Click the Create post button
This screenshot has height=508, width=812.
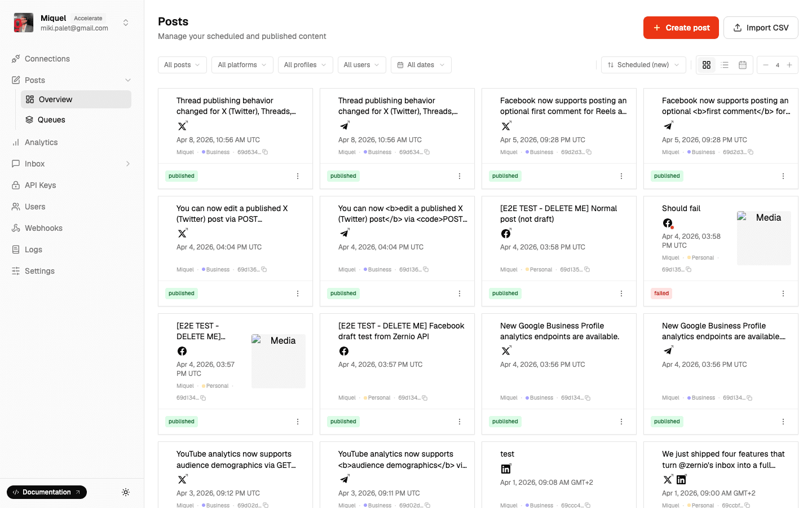(681, 27)
